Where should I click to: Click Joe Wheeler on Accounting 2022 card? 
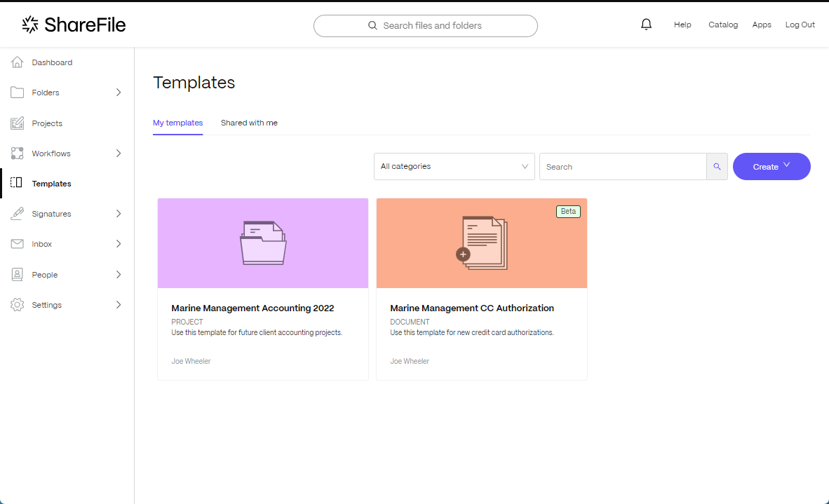click(x=191, y=362)
